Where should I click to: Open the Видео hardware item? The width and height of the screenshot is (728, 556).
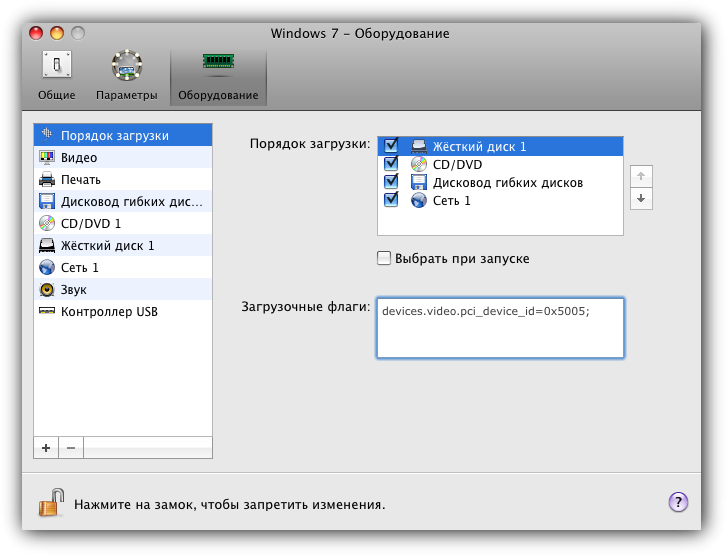pyautogui.click(x=123, y=157)
